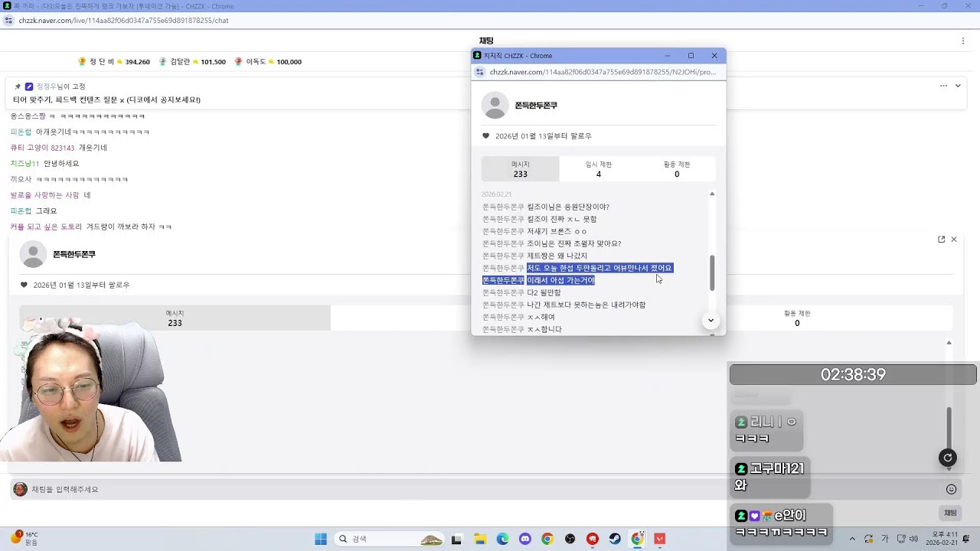Screen dimensions: 980x551
Task: Click the timer overlay 02:38:39
Action: pos(853,374)
